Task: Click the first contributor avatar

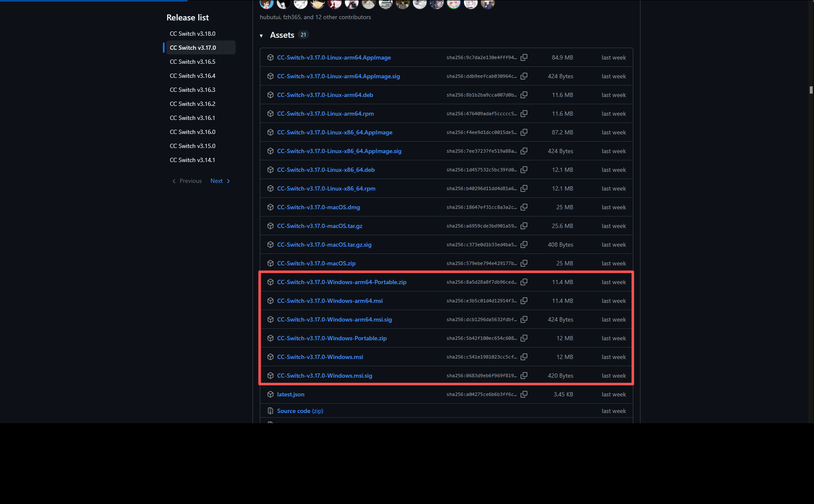Action: pos(267,4)
